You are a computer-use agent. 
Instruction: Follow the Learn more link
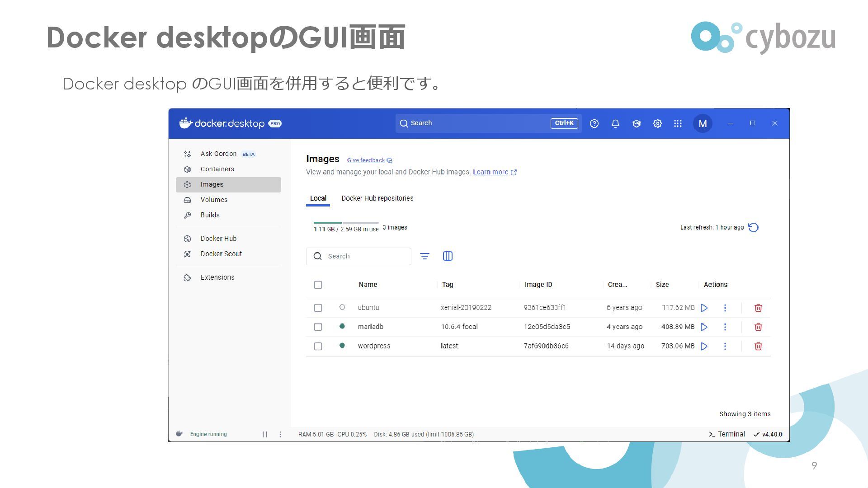(491, 172)
